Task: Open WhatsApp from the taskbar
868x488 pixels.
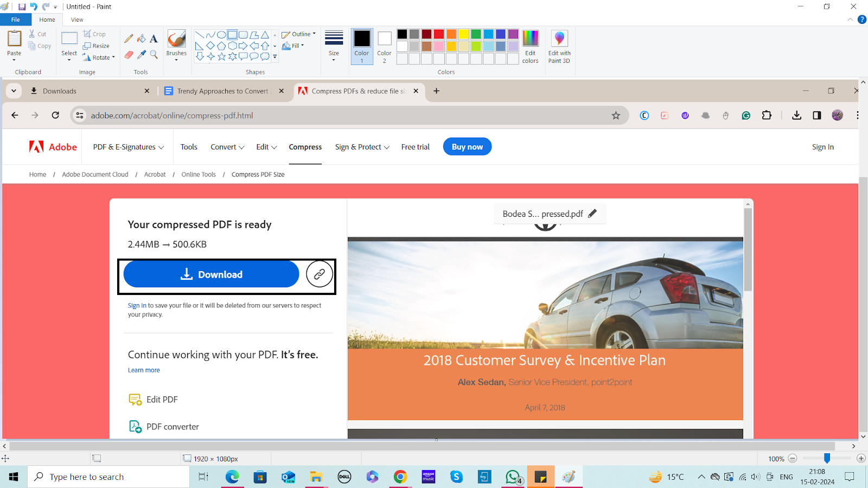Action: coord(513,477)
